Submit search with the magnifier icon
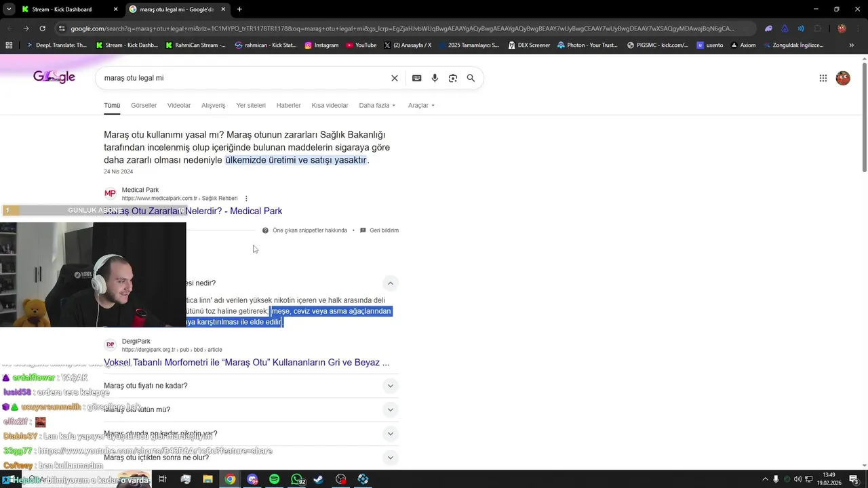 pos(471,78)
